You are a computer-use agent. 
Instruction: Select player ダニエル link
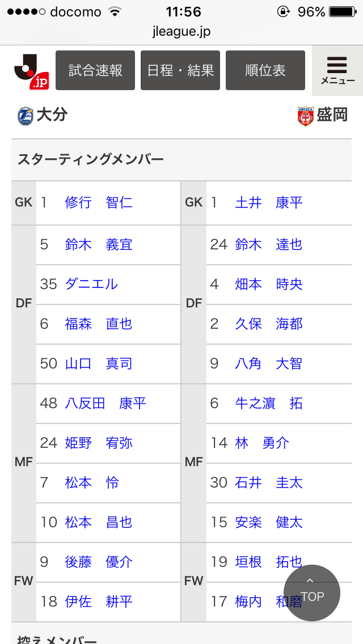91,284
